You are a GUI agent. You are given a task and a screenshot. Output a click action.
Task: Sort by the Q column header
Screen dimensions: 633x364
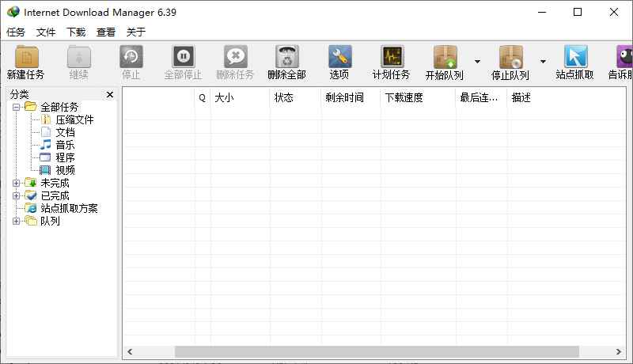tap(203, 97)
